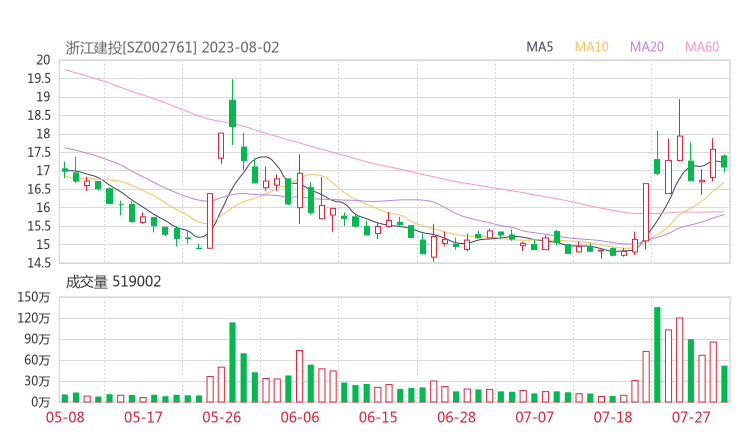
Task: Click the 20 price axis label
Action: tap(43, 60)
